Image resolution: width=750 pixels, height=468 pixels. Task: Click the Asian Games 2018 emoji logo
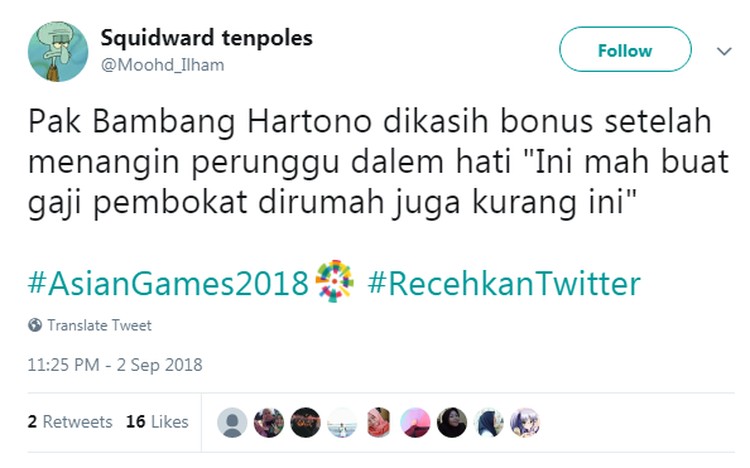[334, 282]
